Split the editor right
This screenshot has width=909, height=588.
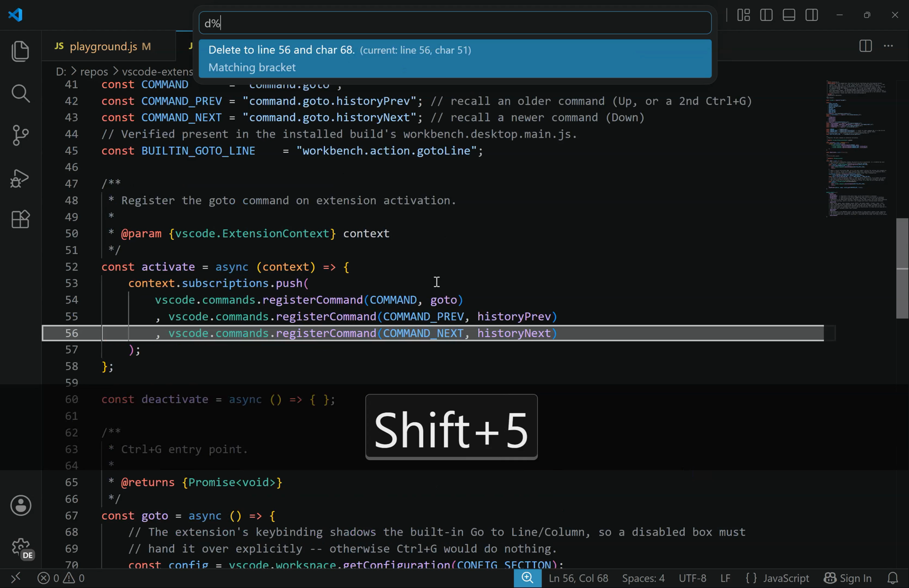tap(865, 45)
